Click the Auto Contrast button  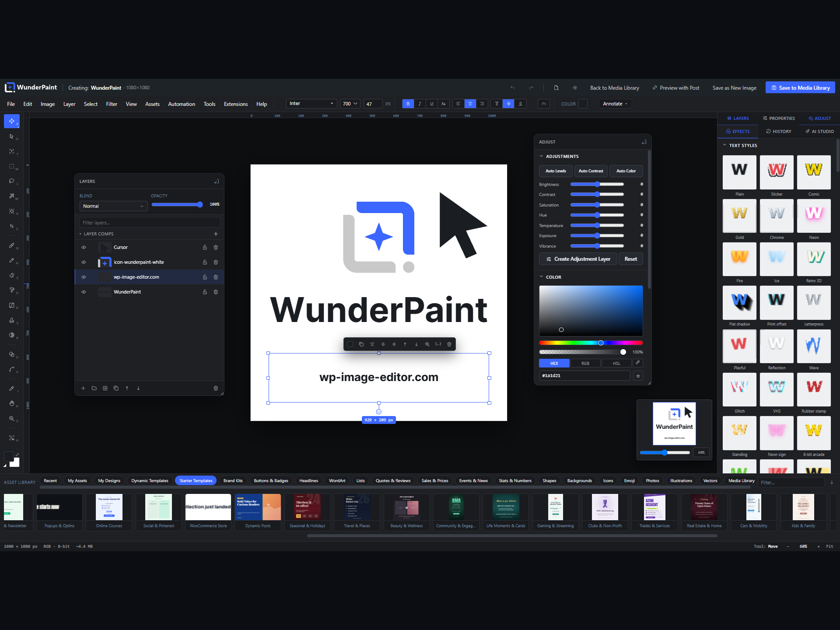click(x=591, y=171)
